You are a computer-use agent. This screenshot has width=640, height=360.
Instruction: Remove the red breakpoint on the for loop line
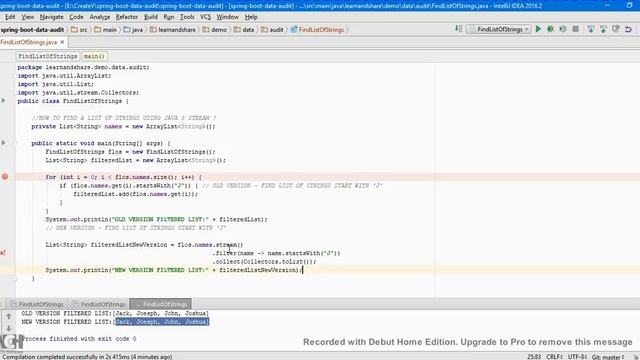pyautogui.click(x=5, y=177)
